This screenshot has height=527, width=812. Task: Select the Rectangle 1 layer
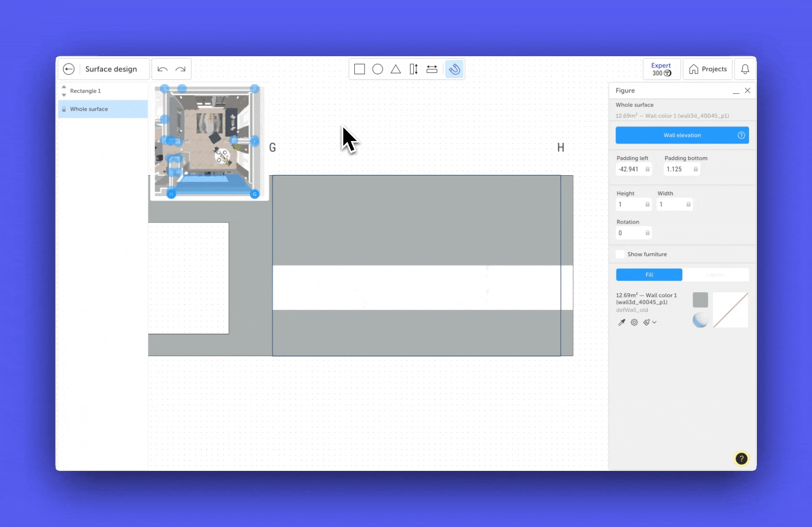point(103,91)
